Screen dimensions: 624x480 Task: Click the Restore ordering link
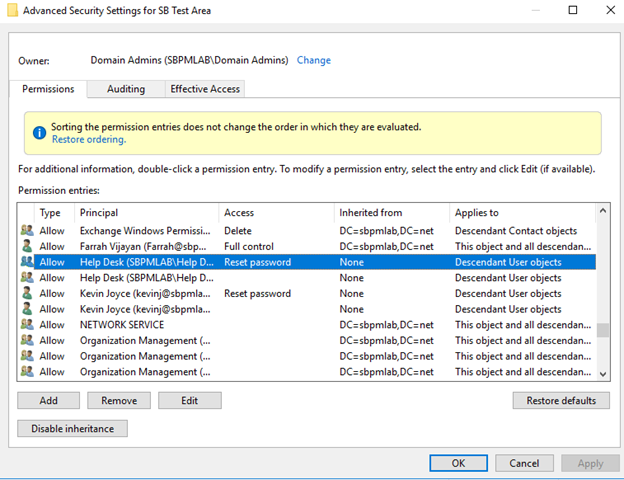(x=89, y=139)
